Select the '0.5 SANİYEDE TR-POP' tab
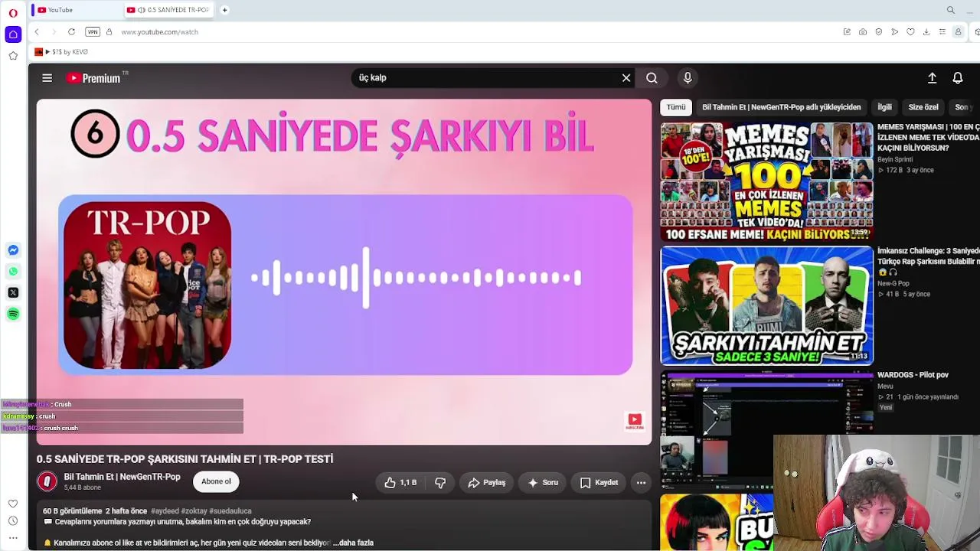The image size is (980, 551). tap(168, 10)
